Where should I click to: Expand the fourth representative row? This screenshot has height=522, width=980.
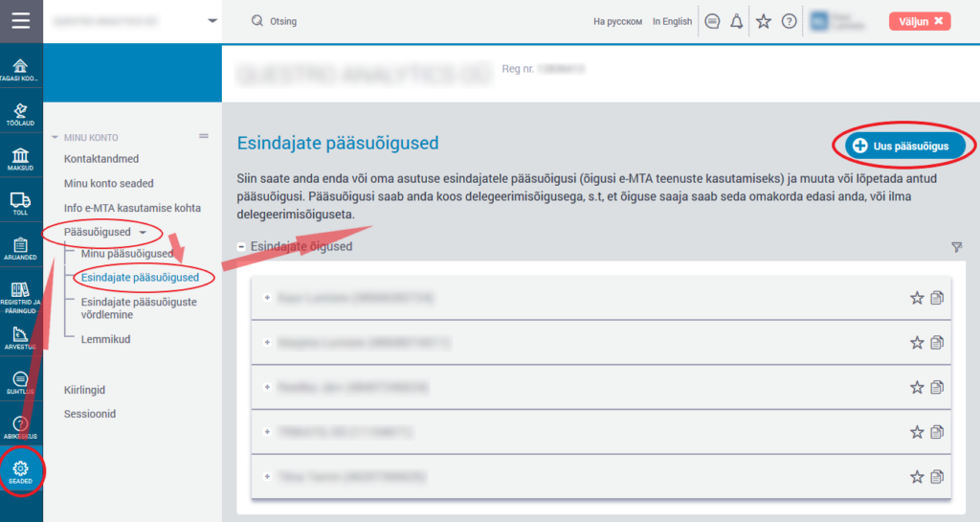pyautogui.click(x=267, y=432)
